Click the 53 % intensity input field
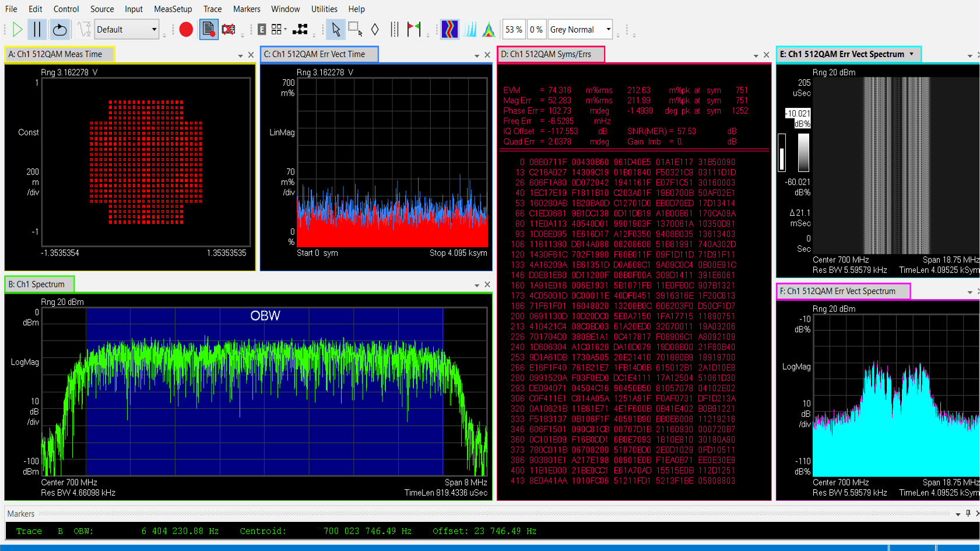Screen dimensions: 980x551 [514, 29]
